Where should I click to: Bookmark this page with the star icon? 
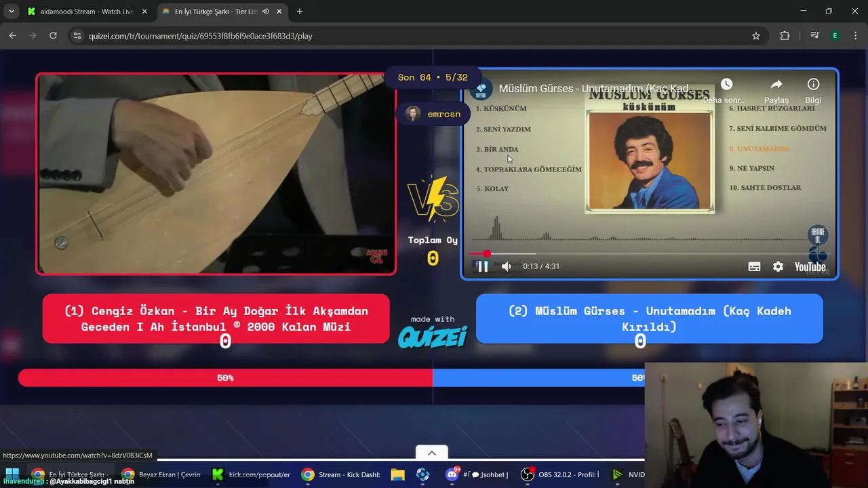756,36
